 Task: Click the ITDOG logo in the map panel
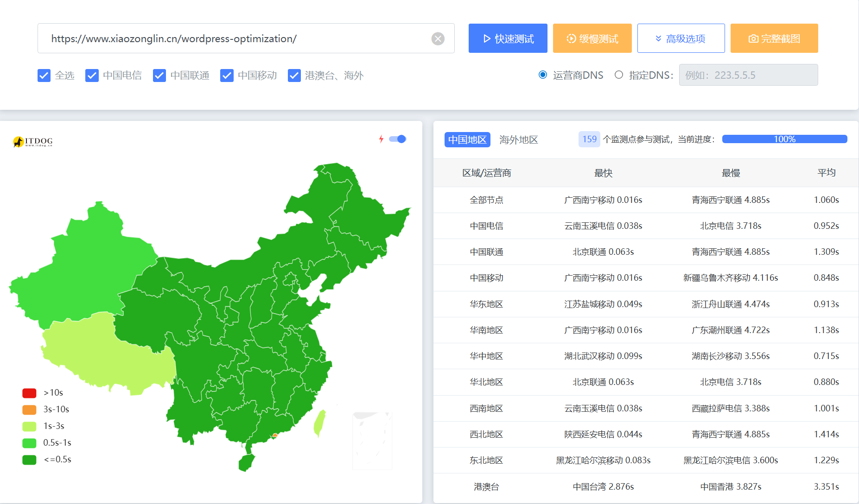click(x=32, y=141)
